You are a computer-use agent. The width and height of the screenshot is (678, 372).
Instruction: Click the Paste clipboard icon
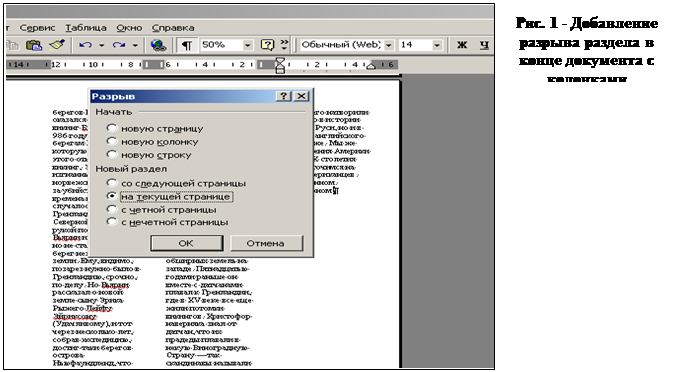point(34,45)
